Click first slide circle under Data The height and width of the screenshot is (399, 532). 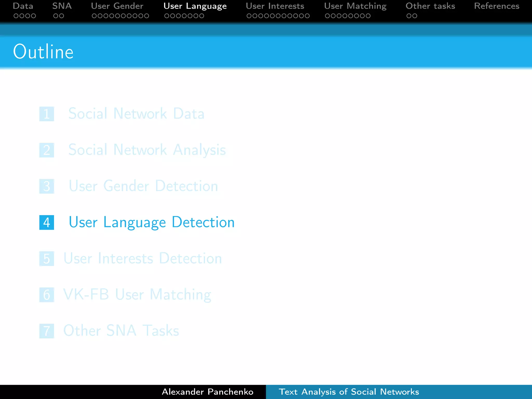[16, 16]
